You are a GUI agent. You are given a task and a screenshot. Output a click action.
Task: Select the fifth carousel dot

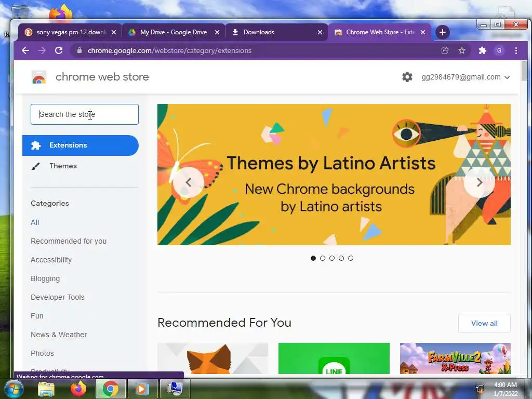coord(351,258)
